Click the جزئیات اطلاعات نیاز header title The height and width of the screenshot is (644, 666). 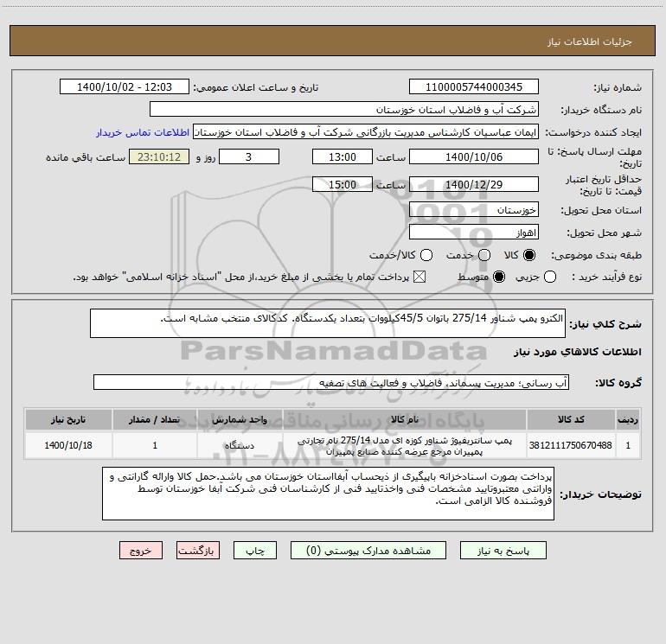590,41
